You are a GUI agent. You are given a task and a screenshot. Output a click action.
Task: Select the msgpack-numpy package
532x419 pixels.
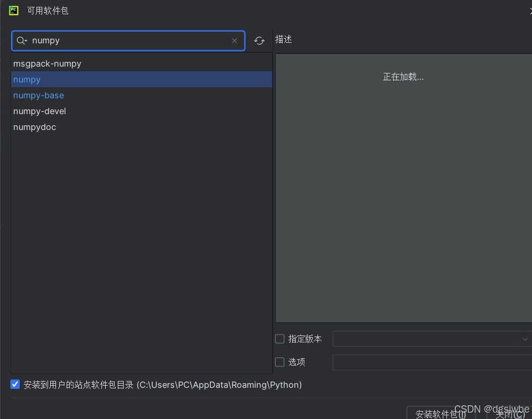(47, 63)
